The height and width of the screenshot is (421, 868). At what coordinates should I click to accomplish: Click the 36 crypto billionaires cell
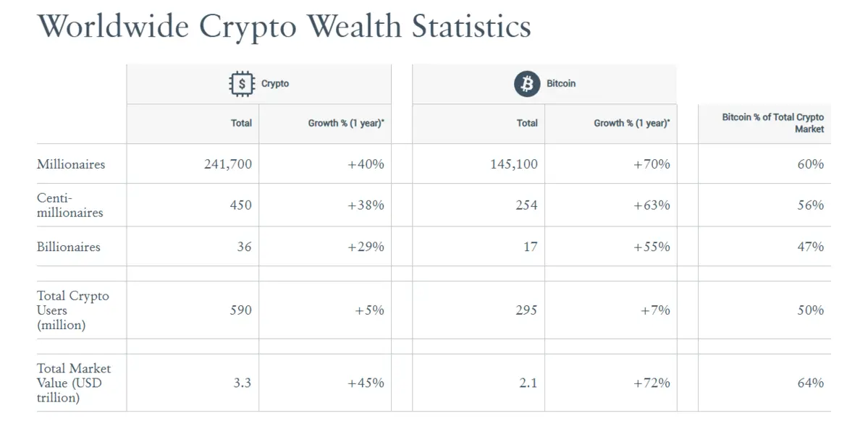(x=244, y=247)
